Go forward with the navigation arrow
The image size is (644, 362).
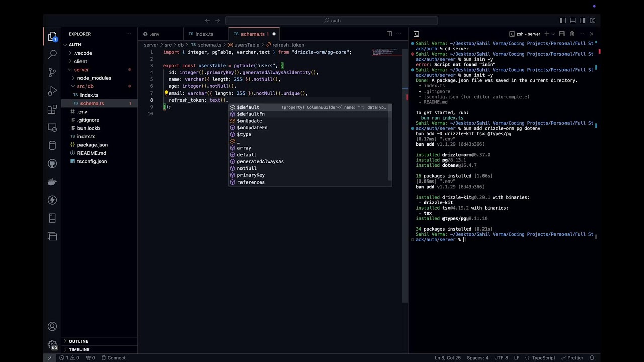click(x=217, y=21)
